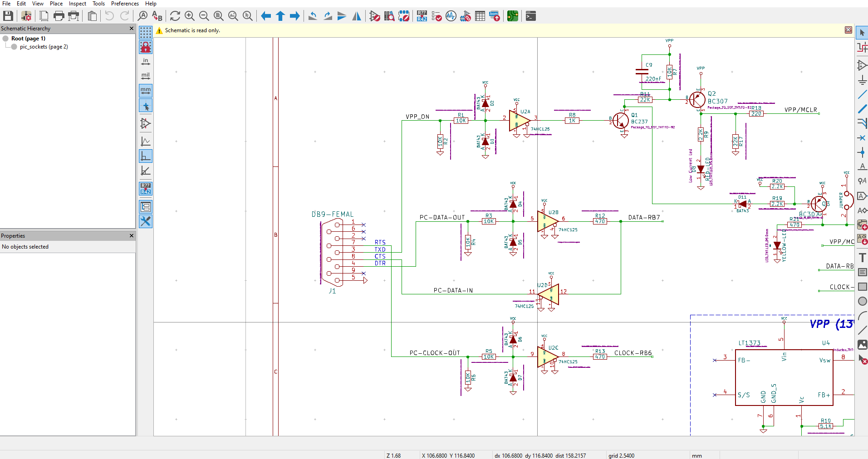The image size is (868, 459).
Task: Close the Schematic Hierarchy panel
Action: click(x=132, y=29)
